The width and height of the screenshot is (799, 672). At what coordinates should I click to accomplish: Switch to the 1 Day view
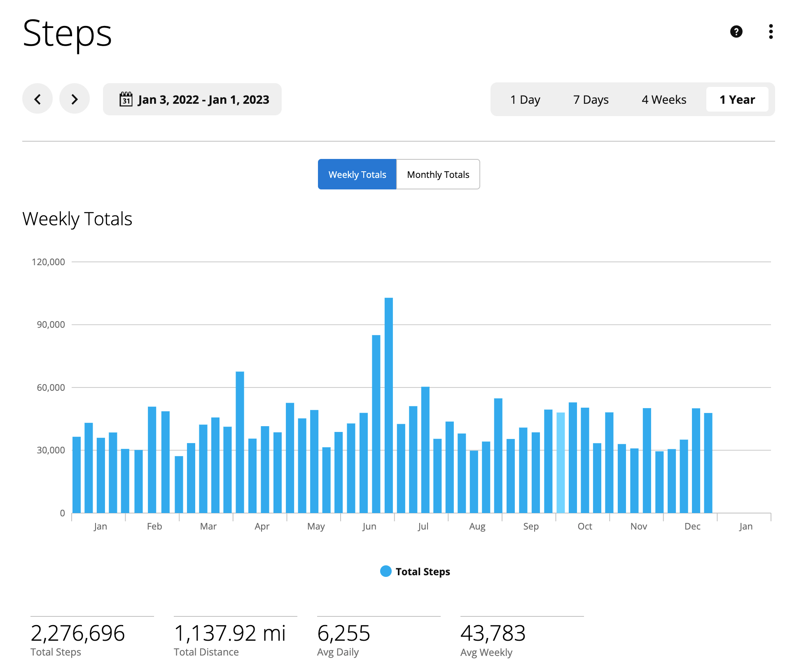click(525, 100)
